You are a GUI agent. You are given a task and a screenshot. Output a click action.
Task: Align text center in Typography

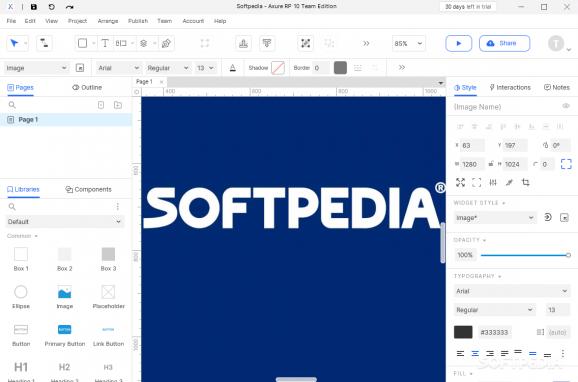point(475,354)
